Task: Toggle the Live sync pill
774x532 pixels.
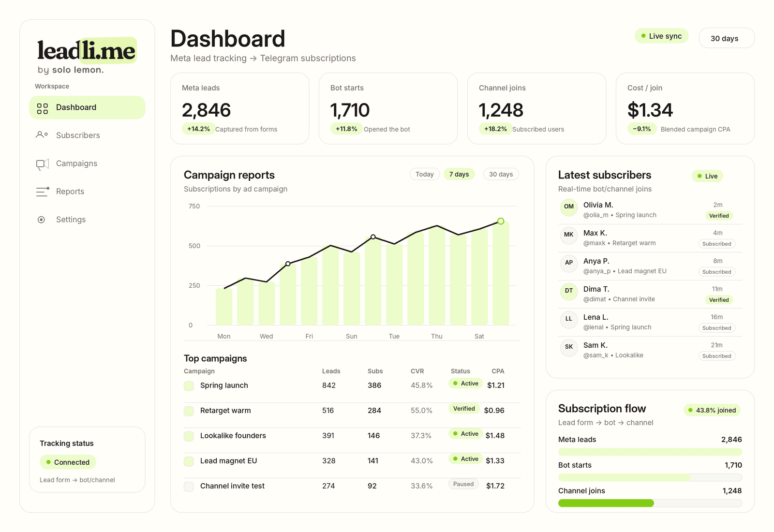Action: [x=661, y=36]
